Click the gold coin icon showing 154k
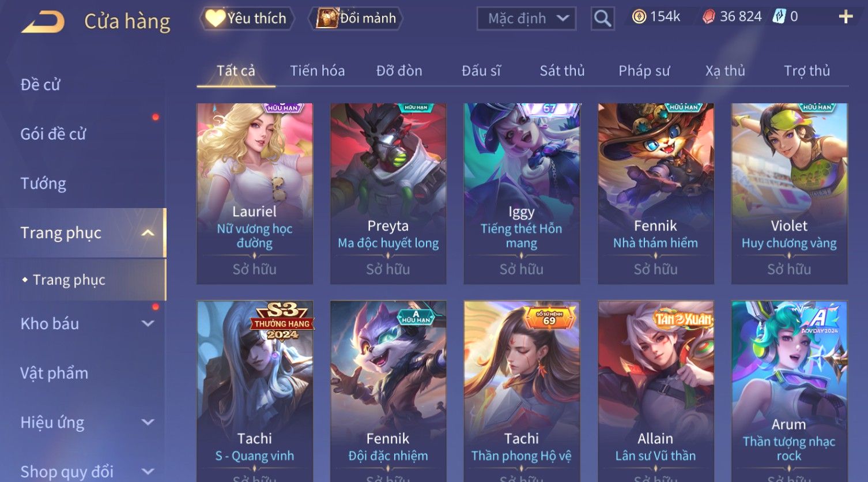The image size is (868, 482). coord(639,17)
